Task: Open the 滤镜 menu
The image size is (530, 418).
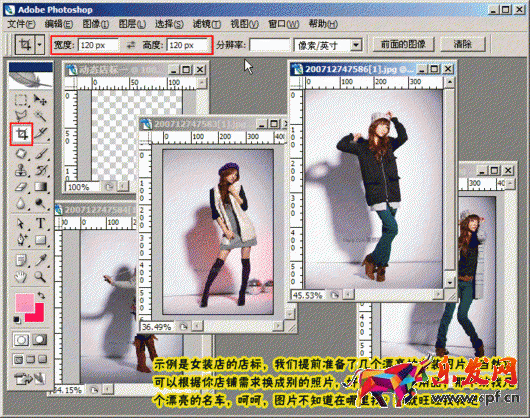Action: pos(207,24)
